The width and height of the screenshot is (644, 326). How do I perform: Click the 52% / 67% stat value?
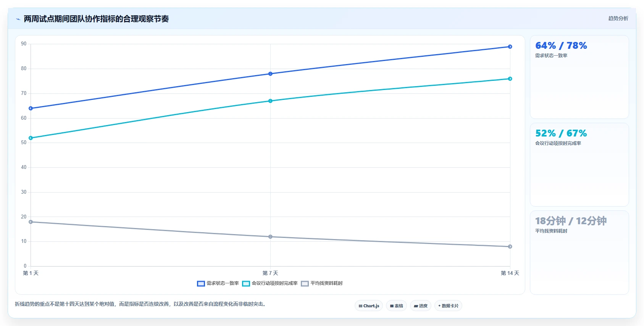[x=561, y=133]
